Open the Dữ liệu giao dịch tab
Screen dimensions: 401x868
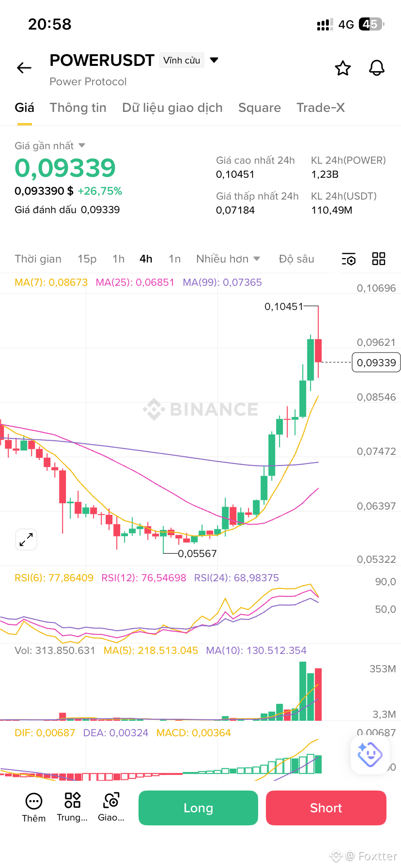[x=172, y=108]
